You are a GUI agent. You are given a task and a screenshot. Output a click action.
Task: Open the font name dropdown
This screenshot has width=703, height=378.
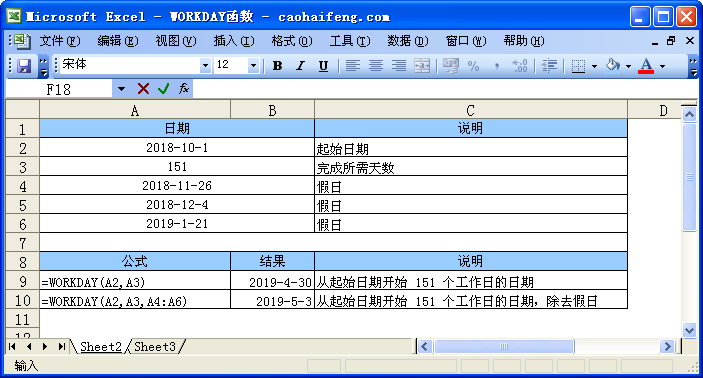coord(205,66)
